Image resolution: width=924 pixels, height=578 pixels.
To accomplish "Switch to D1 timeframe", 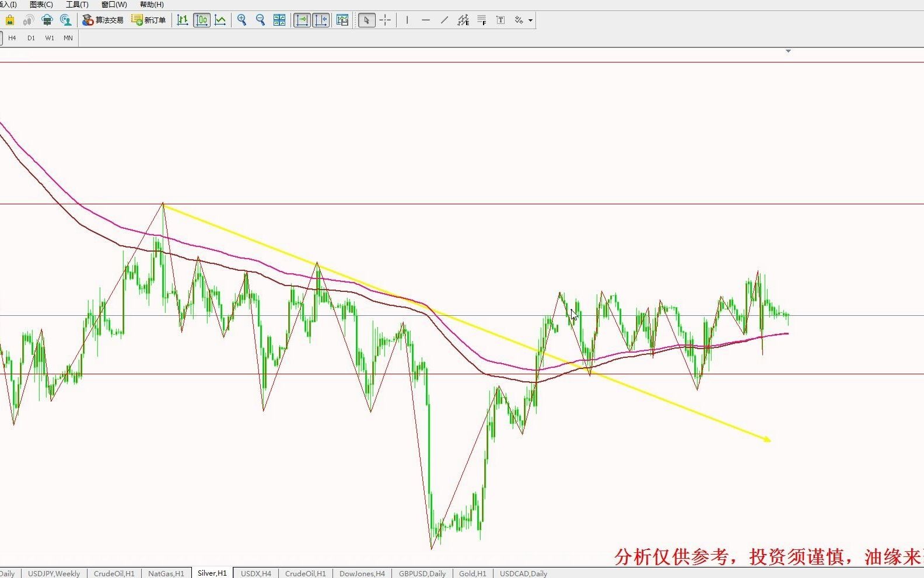I will pyautogui.click(x=31, y=38).
